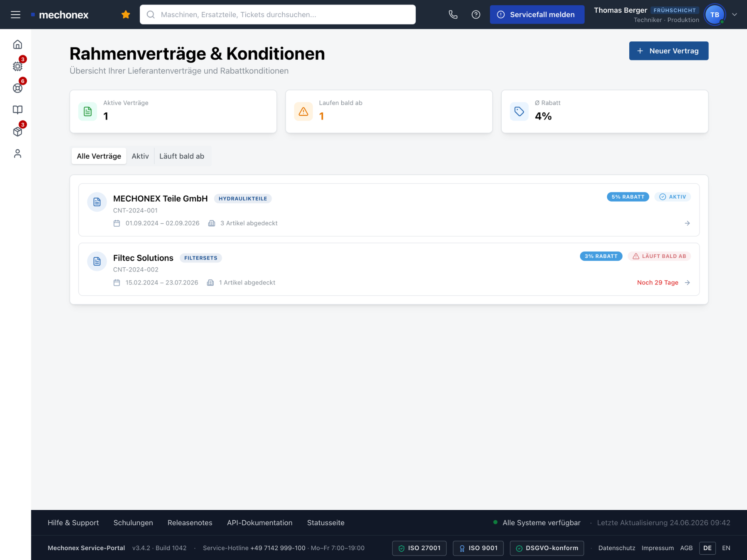Focus the search field for machines and tickets
The height and width of the screenshot is (560, 747).
tap(278, 15)
